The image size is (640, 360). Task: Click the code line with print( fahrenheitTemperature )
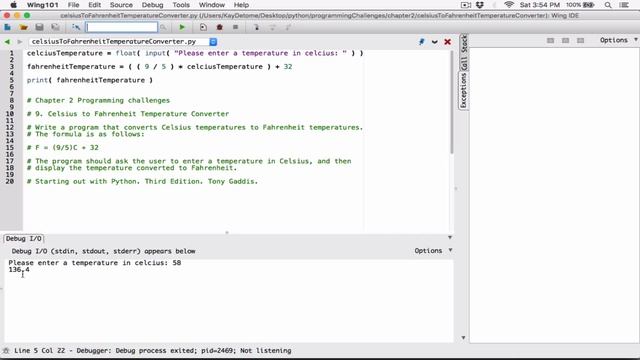pyautogui.click(x=90, y=80)
